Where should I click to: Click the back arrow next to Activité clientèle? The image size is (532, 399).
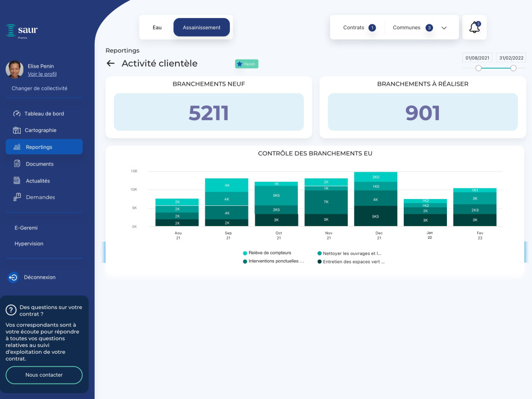tap(111, 63)
